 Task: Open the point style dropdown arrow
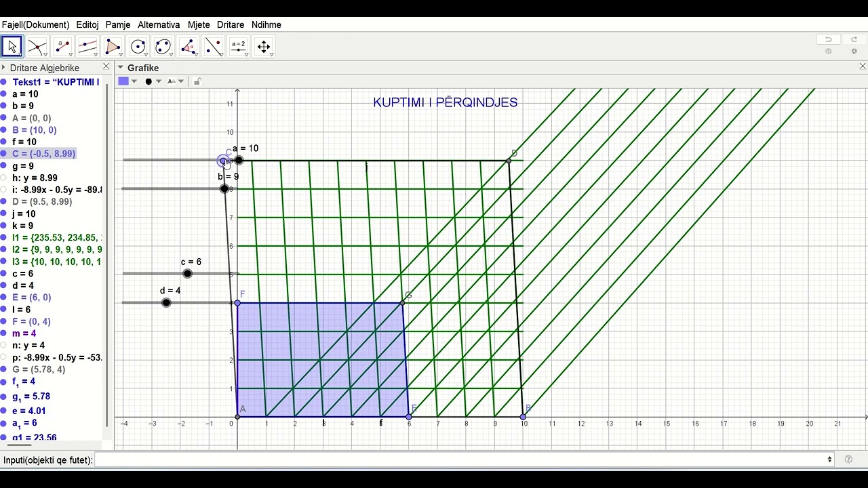click(x=159, y=81)
